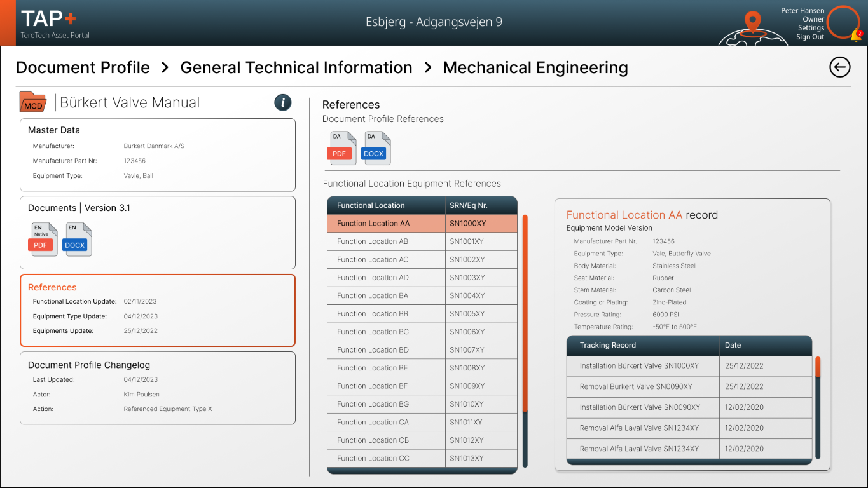This screenshot has height=488, width=868.
Task: Open the EN DOCX document
Action: (77, 240)
